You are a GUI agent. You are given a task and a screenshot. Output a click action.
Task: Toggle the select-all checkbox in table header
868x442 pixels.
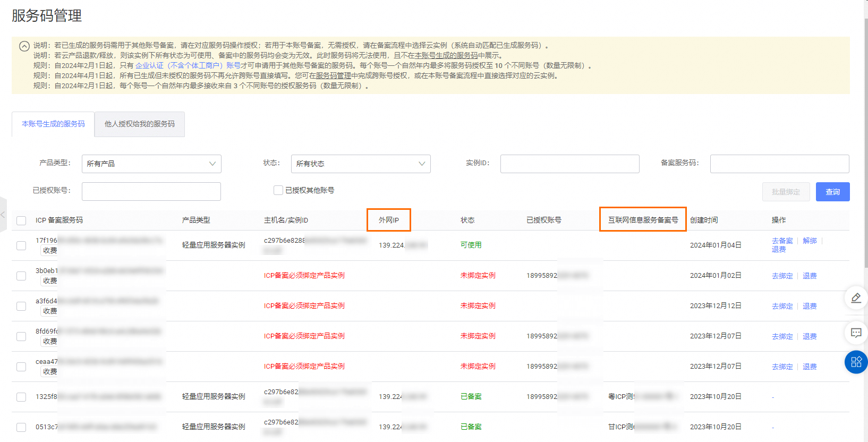[21, 220]
